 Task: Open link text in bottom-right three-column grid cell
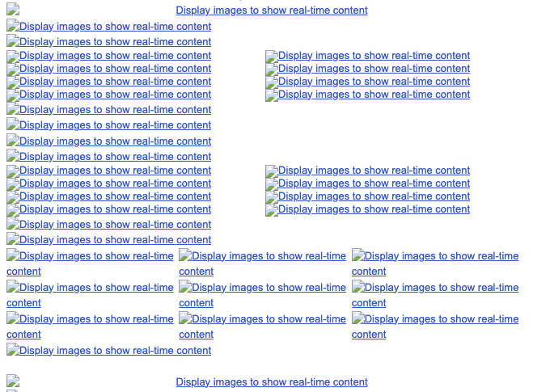click(x=442, y=319)
